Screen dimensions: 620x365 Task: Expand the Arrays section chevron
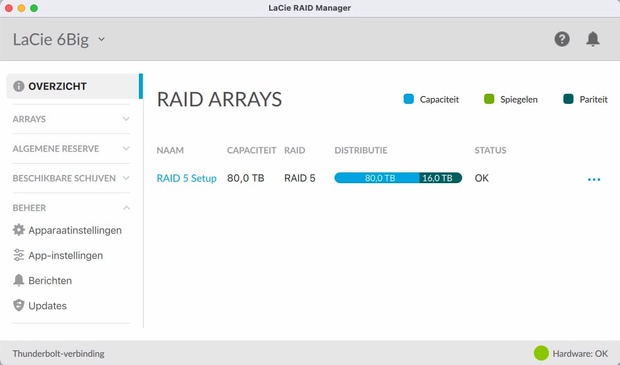tap(126, 119)
